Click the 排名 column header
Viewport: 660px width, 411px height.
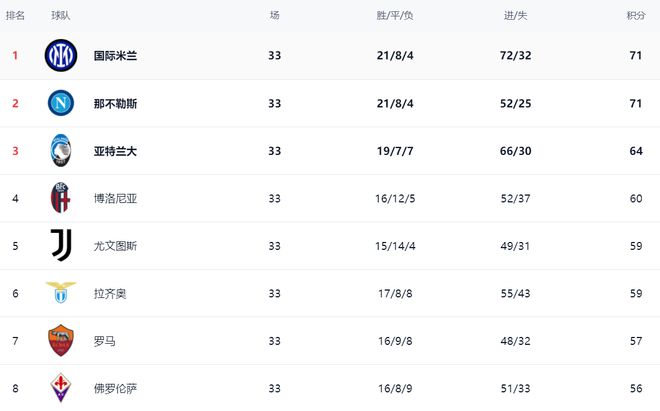(x=15, y=15)
